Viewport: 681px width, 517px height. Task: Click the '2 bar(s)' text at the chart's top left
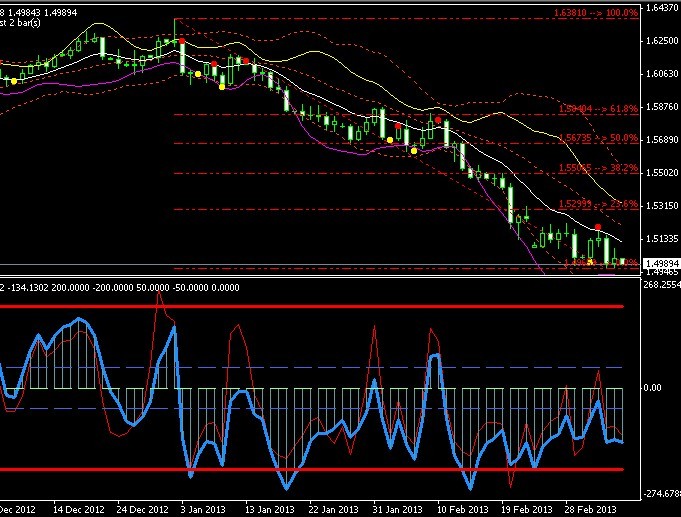click(x=24, y=23)
